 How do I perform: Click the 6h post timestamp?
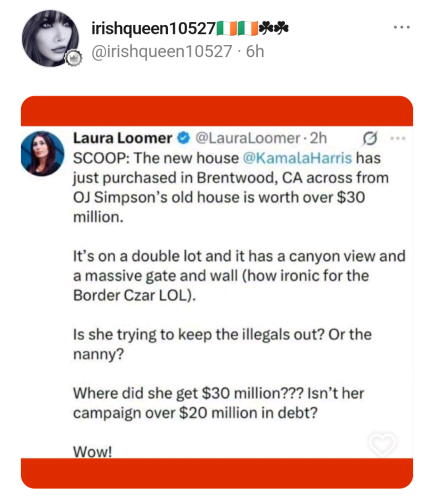point(255,52)
